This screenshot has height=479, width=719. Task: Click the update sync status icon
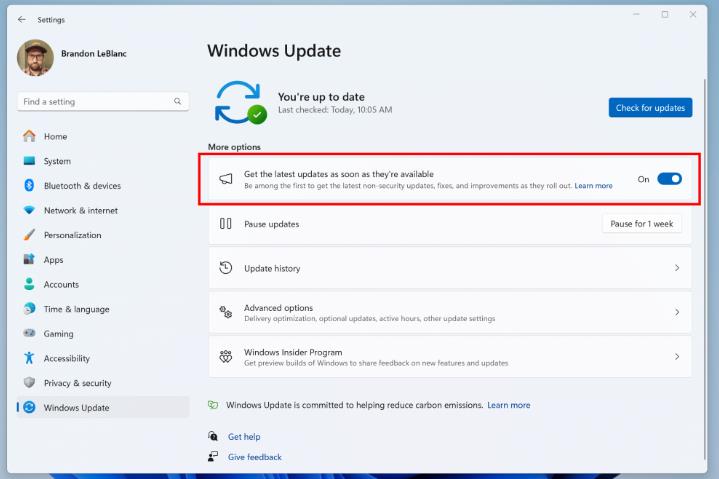(240, 103)
